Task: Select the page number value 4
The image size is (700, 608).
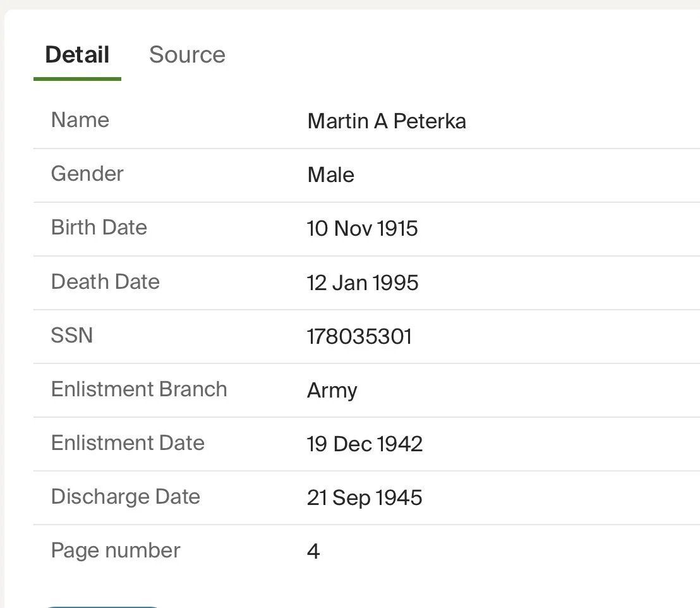Action: pyautogui.click(x=313, y=551)
